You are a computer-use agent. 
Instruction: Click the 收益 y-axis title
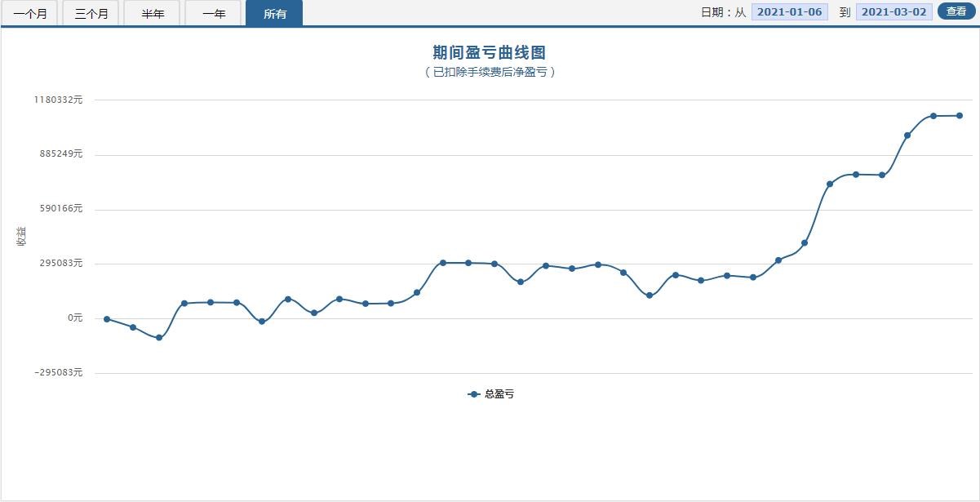click(21, 237)
